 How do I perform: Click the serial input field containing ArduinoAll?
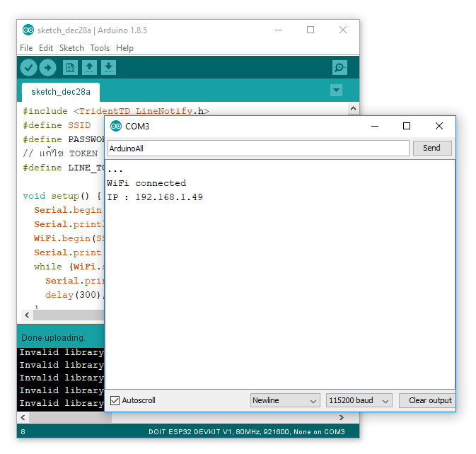(258, 149)
